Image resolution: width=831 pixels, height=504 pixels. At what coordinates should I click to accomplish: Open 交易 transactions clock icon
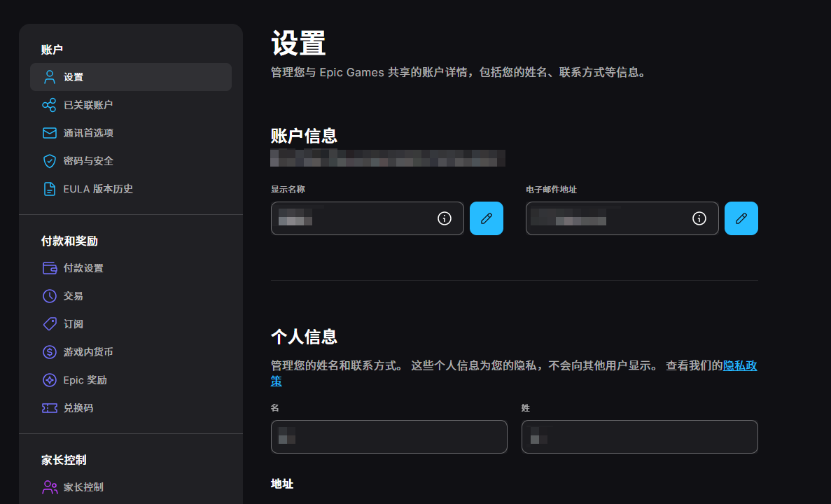[x=49, y=295]
